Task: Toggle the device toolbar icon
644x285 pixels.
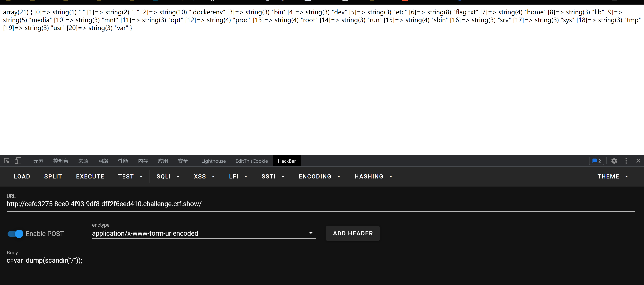Action: pos(18,161)
